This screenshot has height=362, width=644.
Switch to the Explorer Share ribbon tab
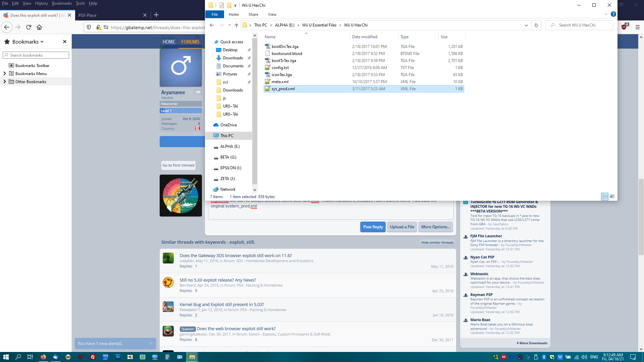point(253,14)
